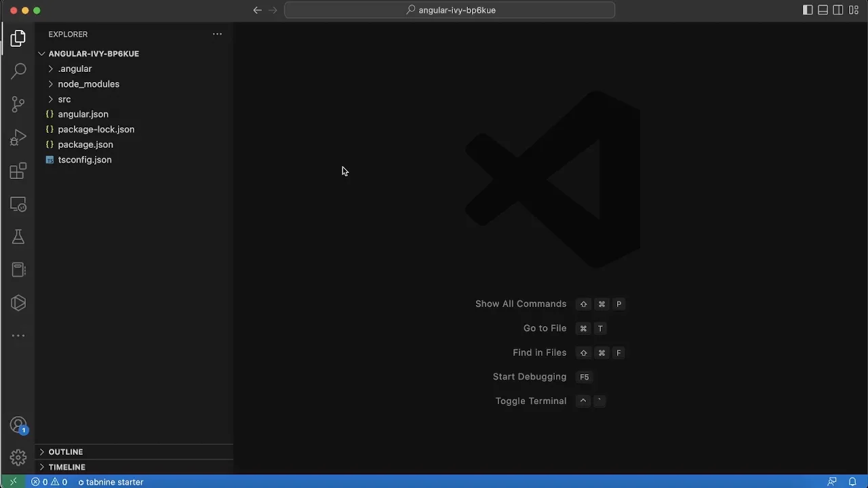Image resolution: width=868 pixels, height=488 pixels.
Task: Open the Customize Layout icon
Action: click(x=854, y=10)
